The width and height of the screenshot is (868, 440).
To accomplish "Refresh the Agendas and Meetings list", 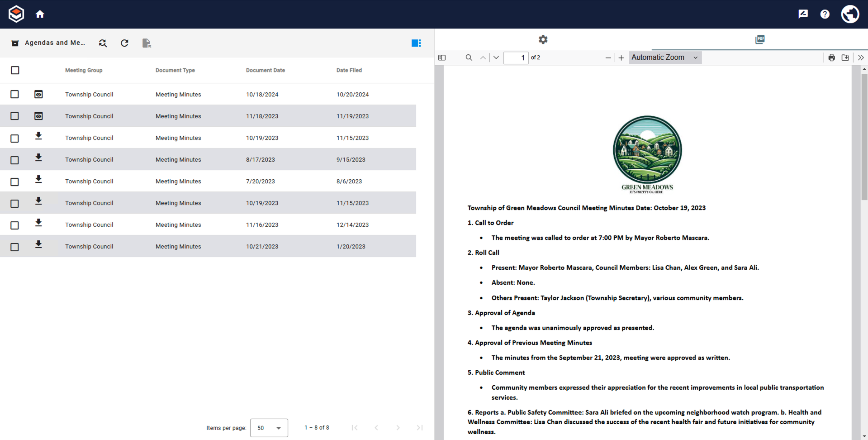I will [x=124, y=43].
